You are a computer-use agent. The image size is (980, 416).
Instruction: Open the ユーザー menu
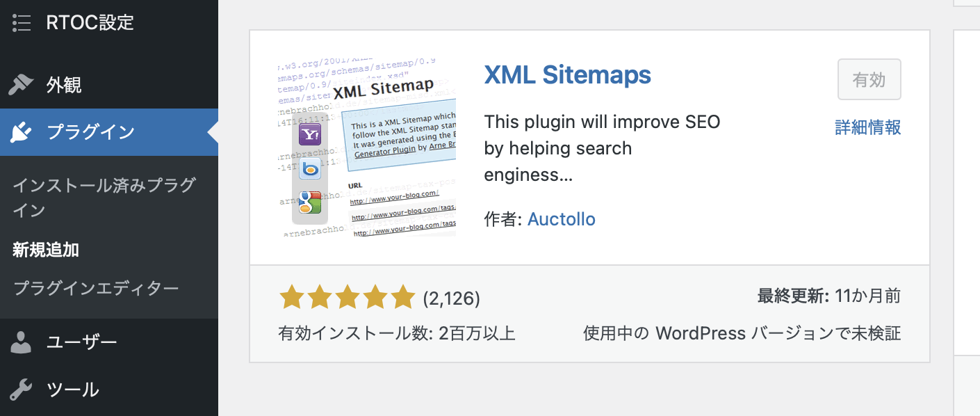(109, 342)
